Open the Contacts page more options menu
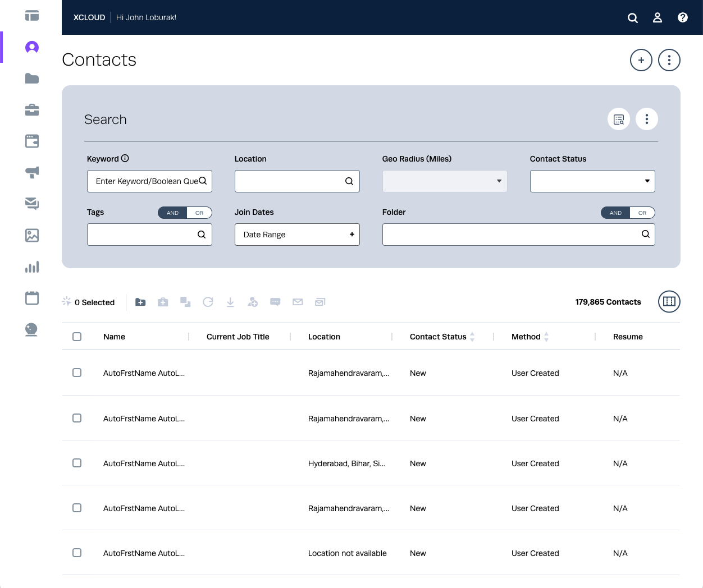This screenshot has height=588, width=703. click(x=669, y=60)
